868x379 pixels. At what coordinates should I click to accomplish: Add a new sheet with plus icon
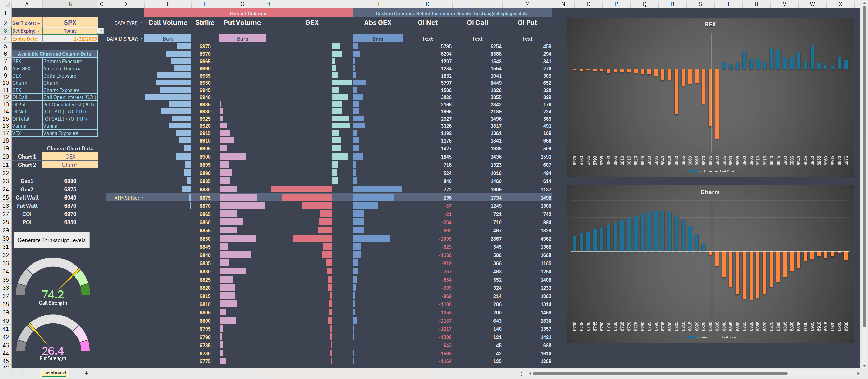pyautogui.click(x=86, y=373)
